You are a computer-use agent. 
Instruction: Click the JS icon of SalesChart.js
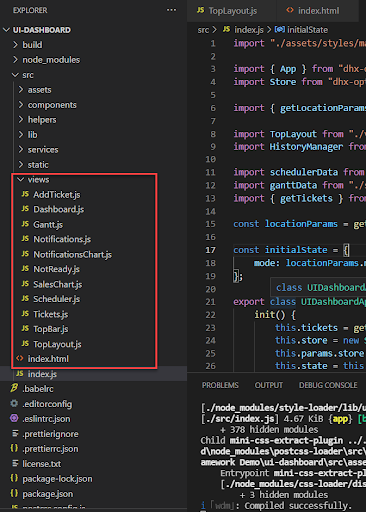click(25, 284)
